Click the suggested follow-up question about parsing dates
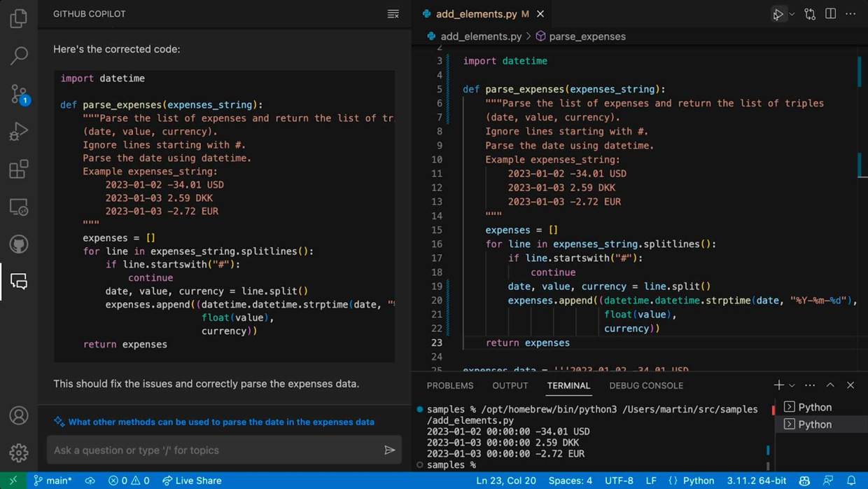This screenshot has width=868, height=489. [x=221, y=422]
